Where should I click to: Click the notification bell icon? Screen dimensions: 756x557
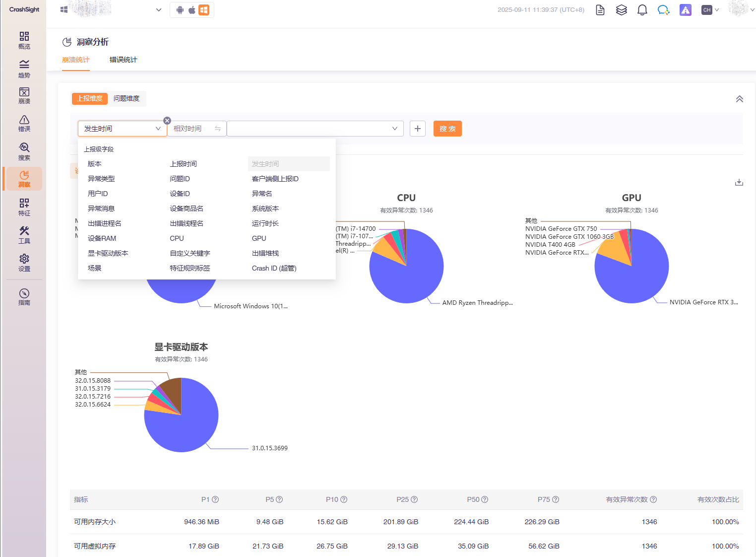pos(642,10)
